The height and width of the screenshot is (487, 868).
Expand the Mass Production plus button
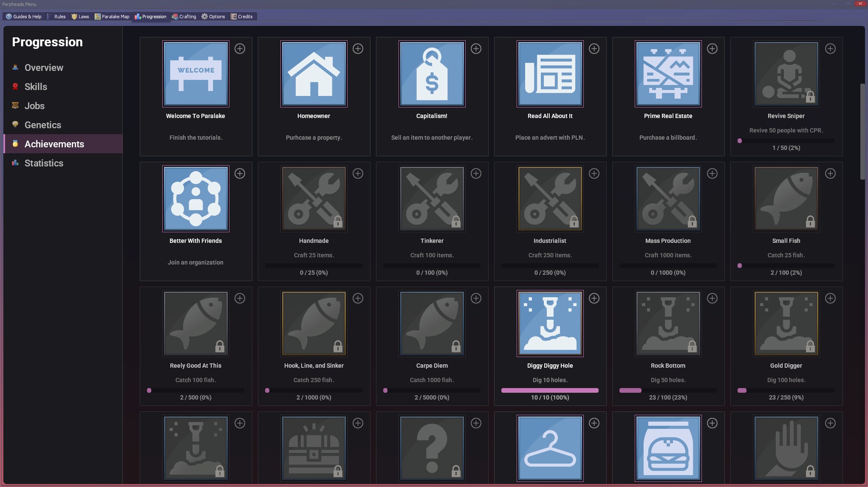coord(712,174)
